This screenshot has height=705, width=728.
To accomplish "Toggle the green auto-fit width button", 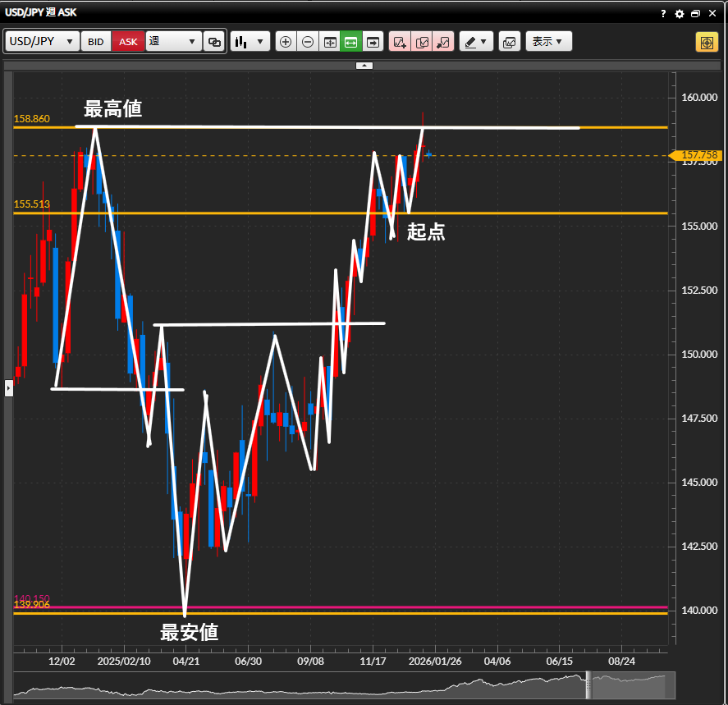I will click(x=351, y=42).
